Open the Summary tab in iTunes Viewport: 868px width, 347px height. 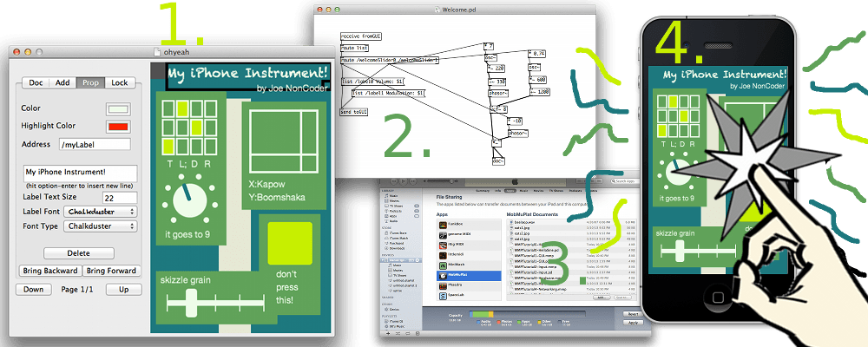[x=482, y=190]
